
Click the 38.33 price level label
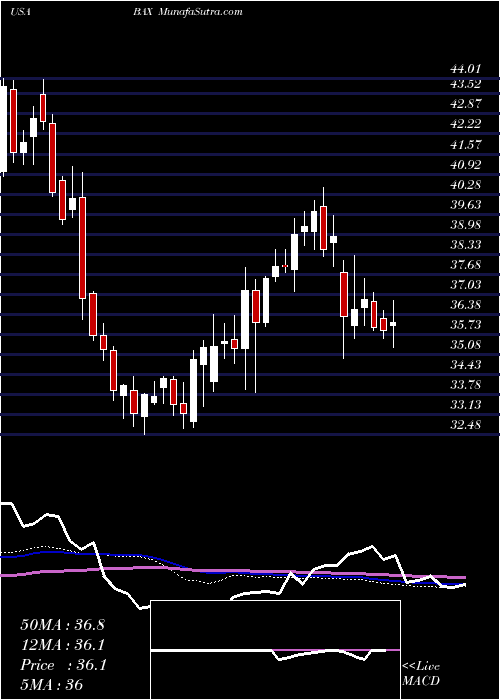coord(466,245)
